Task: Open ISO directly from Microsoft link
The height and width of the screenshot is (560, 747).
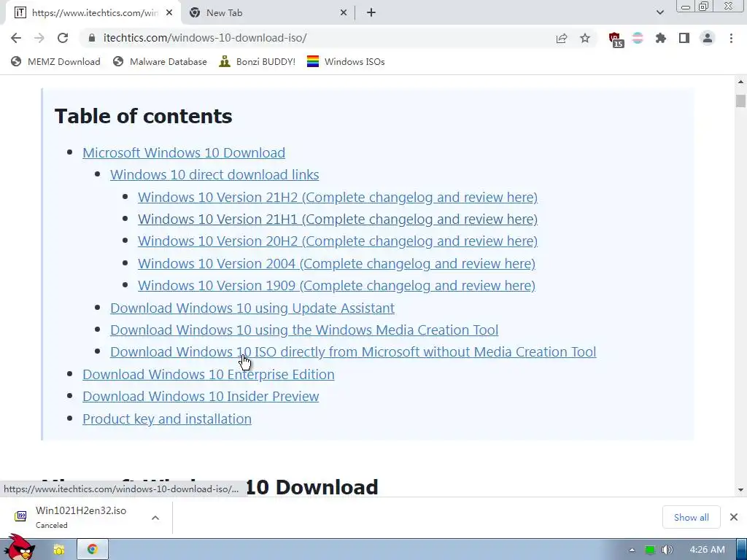Action: click(353, 351)
